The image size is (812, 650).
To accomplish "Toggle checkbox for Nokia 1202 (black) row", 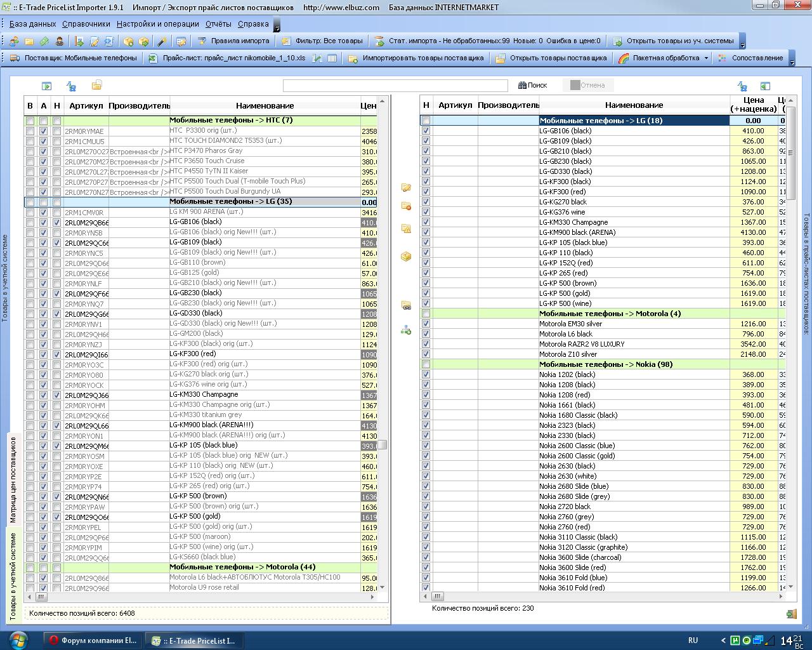I will (x=426, y=375).
